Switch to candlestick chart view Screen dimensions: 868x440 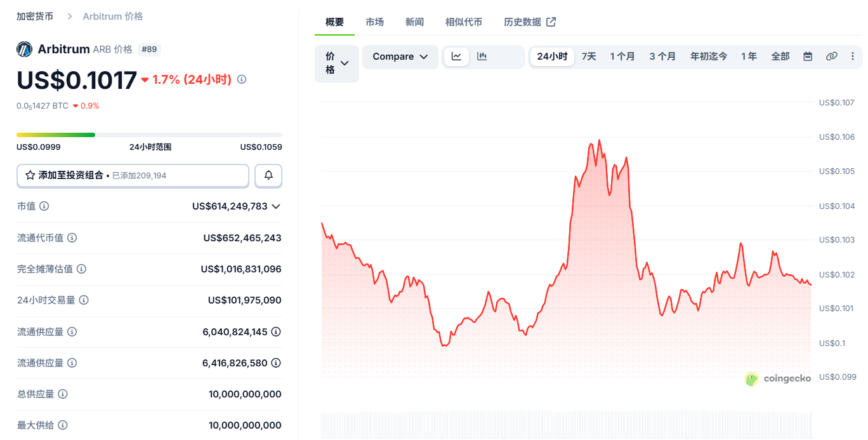pyautogui.click(x=482, y=57)
